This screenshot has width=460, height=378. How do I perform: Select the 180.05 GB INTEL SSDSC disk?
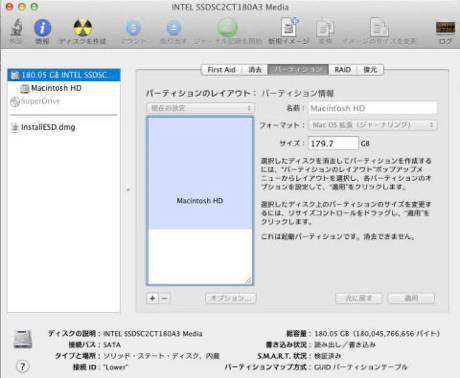point(64,75)
